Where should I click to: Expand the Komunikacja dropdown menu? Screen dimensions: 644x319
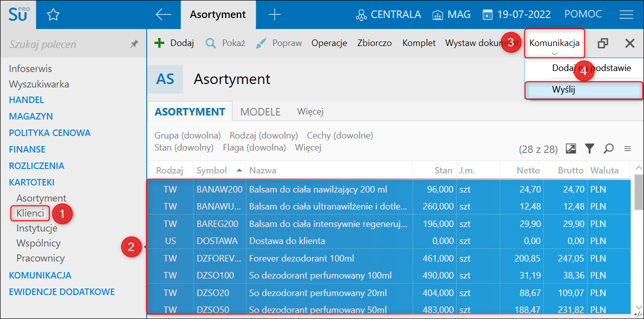pyautogui.click(x=554, y=43)
